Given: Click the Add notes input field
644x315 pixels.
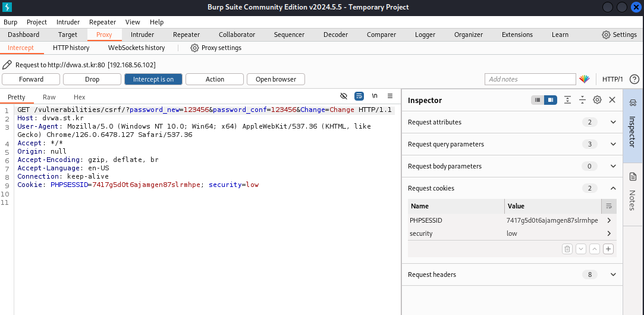Looking at the screenshot, I should click(x=530, y=79).
